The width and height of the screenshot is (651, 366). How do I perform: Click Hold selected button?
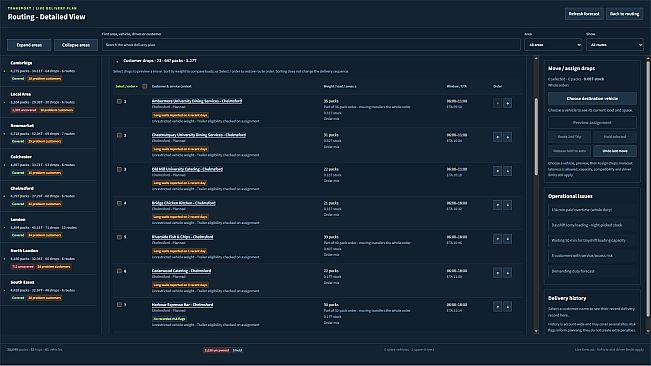click(x=615, y=137)
